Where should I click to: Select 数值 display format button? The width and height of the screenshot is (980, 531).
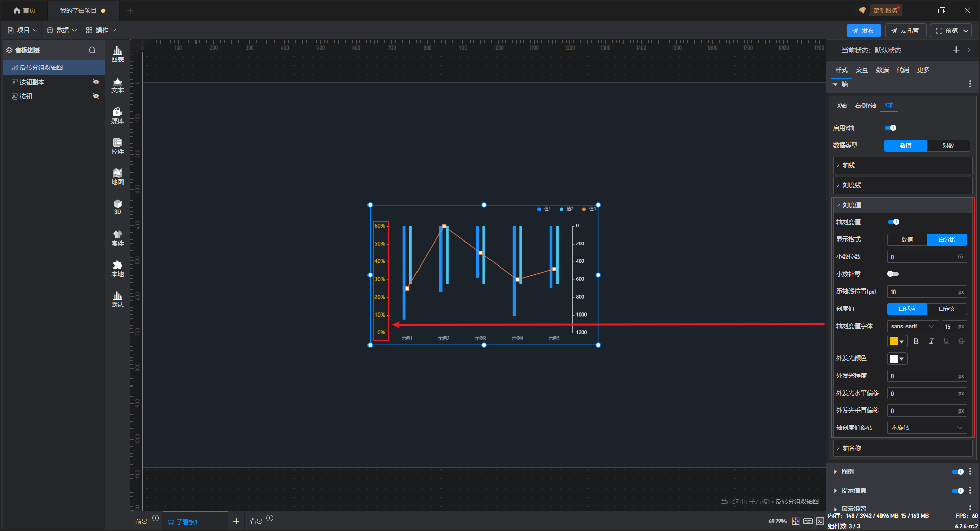pyautogui.click(x=906, y=239)
